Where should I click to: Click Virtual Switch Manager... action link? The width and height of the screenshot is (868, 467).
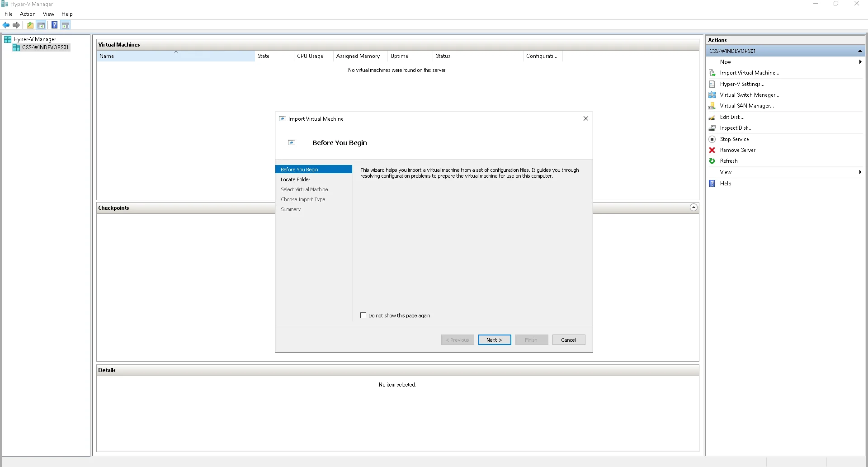tap(750, 95)
